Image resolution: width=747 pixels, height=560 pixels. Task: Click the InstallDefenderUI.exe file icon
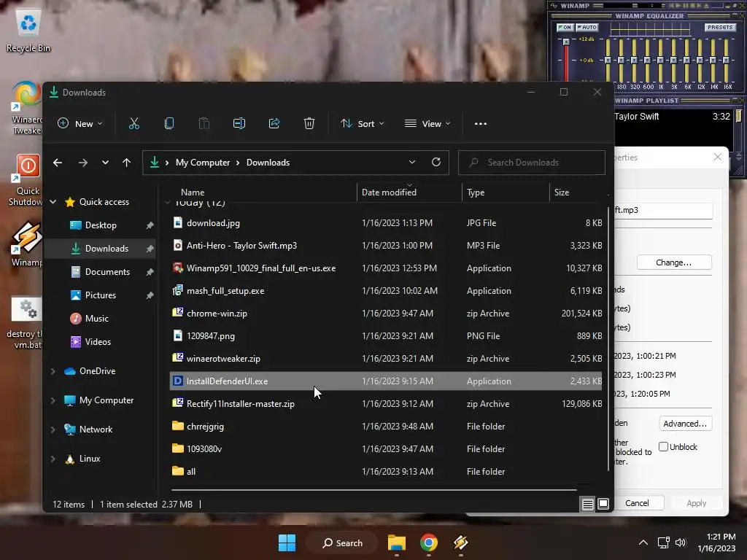(x=178, y=381)
